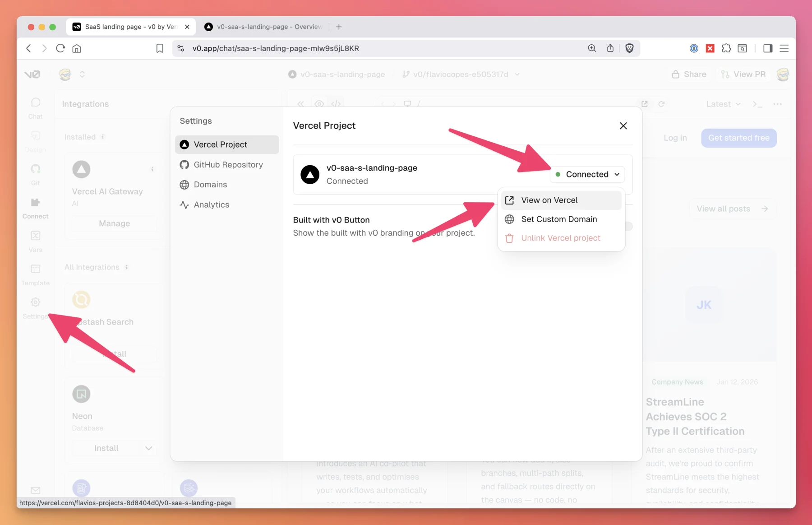Image resolution: width=812 pixels, height=525 pixels.
Task: Bookmark this page
Action: click(x=160, y=48)
